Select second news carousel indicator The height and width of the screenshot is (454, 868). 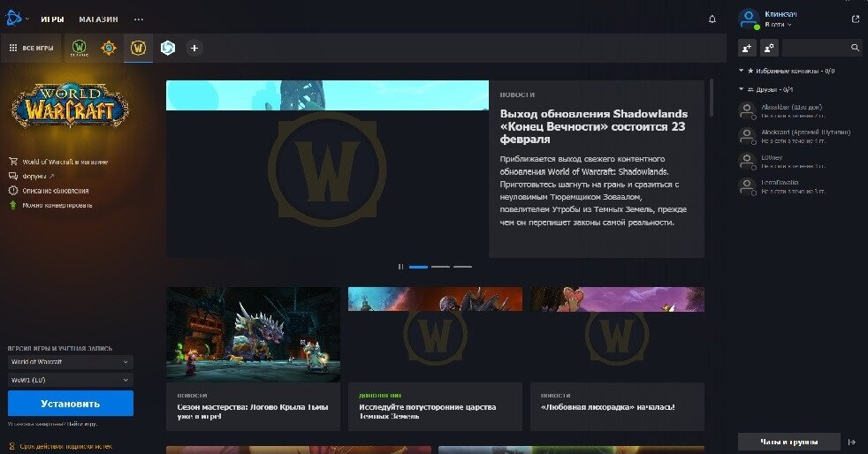click(x=441, y=267)
